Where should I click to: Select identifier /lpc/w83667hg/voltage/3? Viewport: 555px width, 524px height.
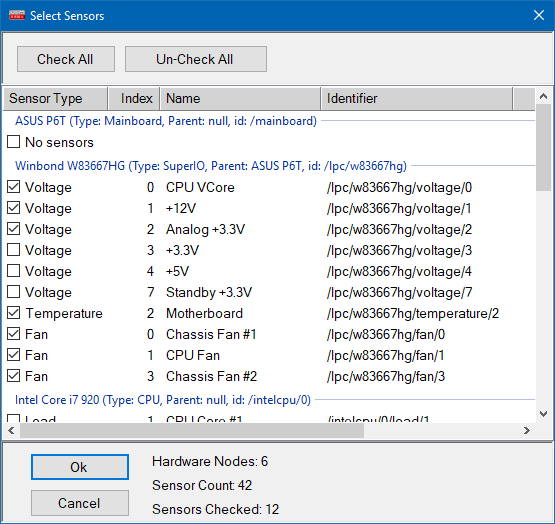coord(399,250)
